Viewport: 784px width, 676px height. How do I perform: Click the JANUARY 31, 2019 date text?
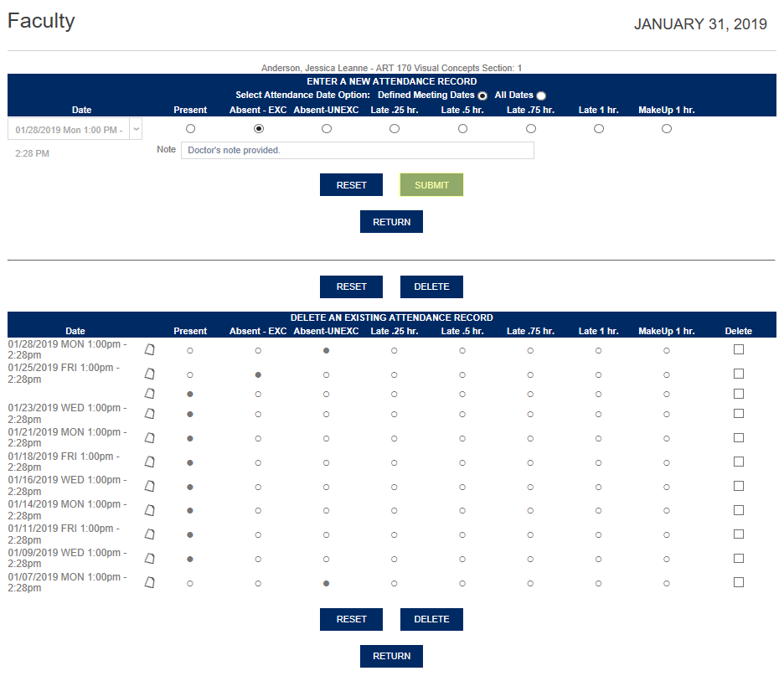click(700, 24)
